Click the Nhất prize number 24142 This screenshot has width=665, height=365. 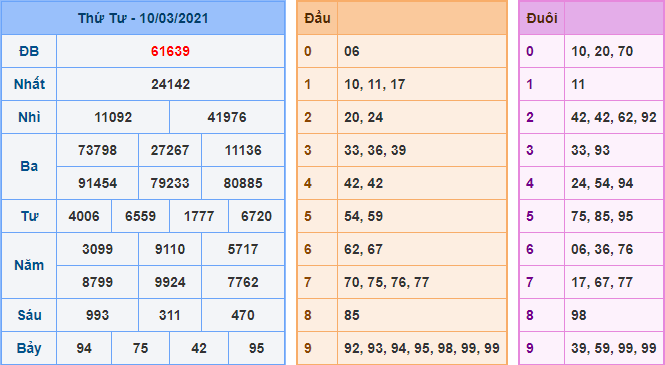coord(170,84)
